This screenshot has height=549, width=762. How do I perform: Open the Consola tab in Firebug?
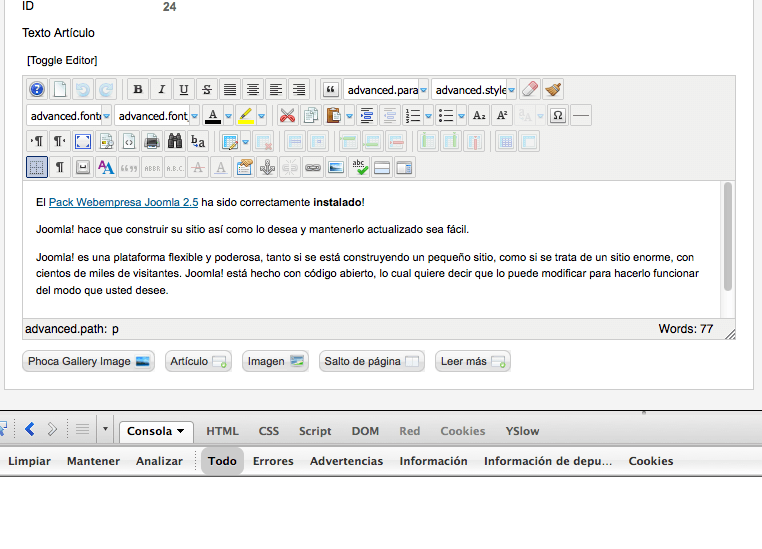click(x=156, y=431)
